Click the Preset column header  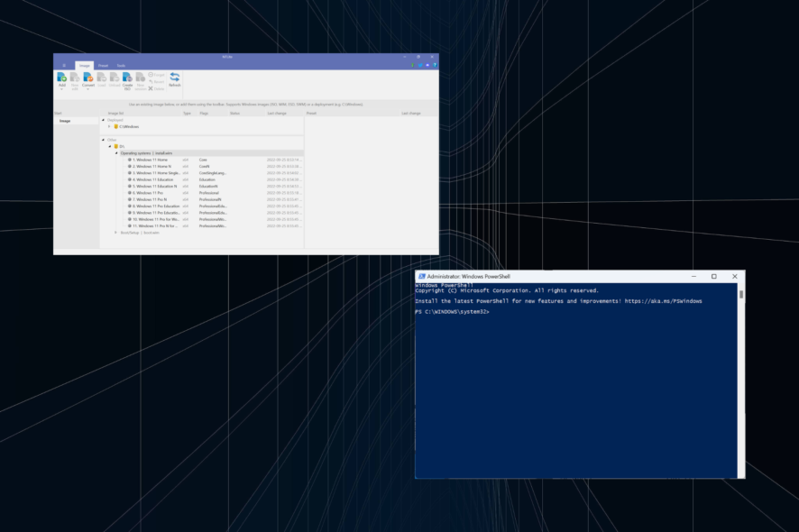pos(311,113)
